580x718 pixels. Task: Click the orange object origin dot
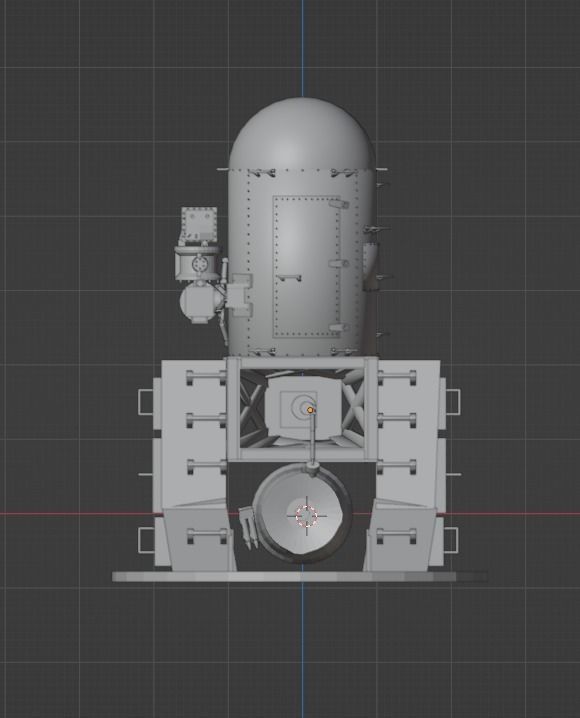pos(310,410)
